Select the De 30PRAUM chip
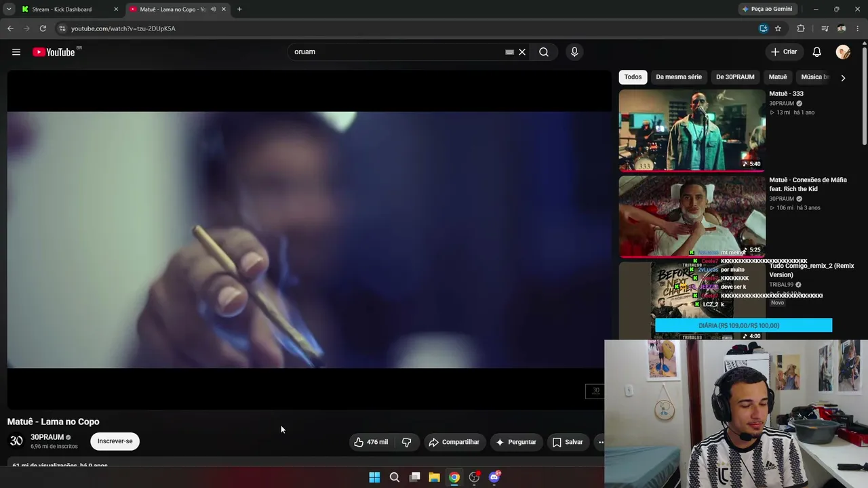This screenshot has width=868, height=488. click(x=735, y=77)
